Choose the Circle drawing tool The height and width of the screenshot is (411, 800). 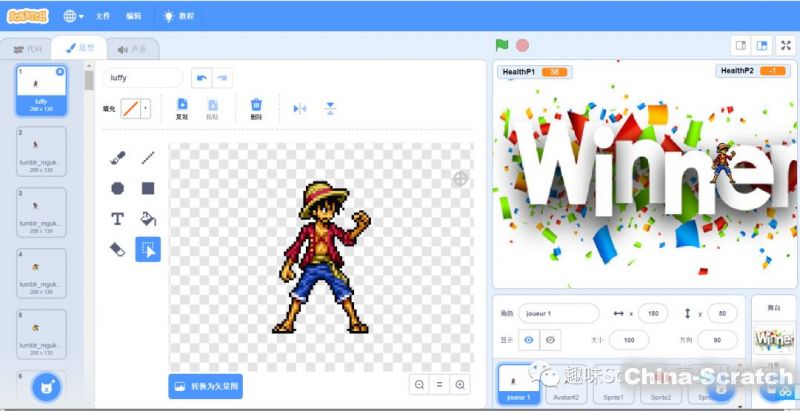click(118, 188)
